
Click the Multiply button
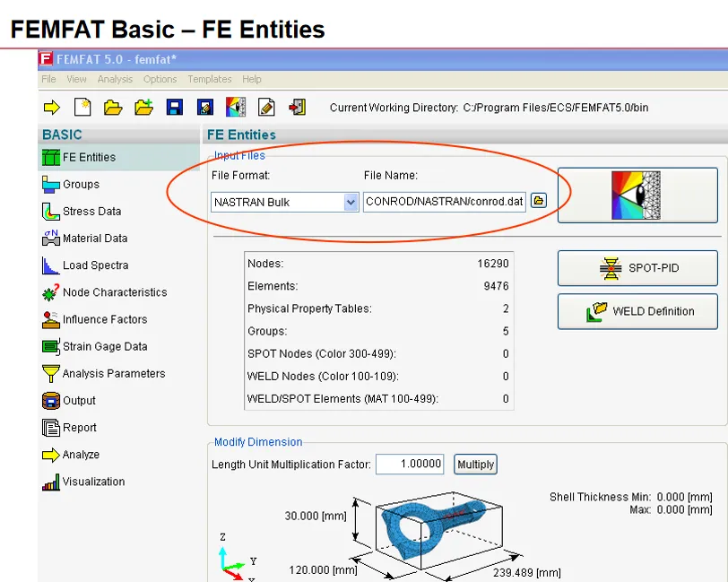coord(475,465)
